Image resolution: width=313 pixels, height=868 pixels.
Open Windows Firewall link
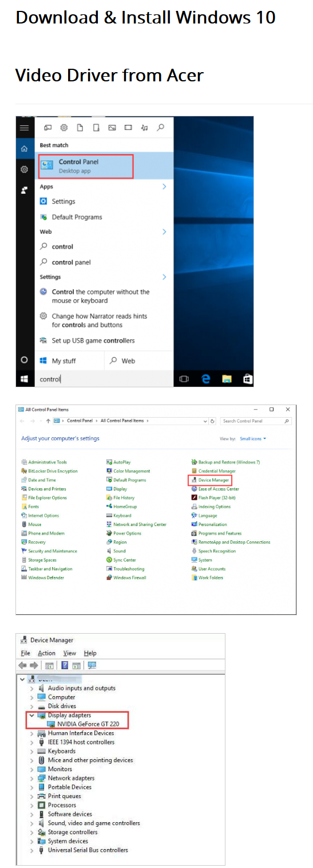point(126,578)
